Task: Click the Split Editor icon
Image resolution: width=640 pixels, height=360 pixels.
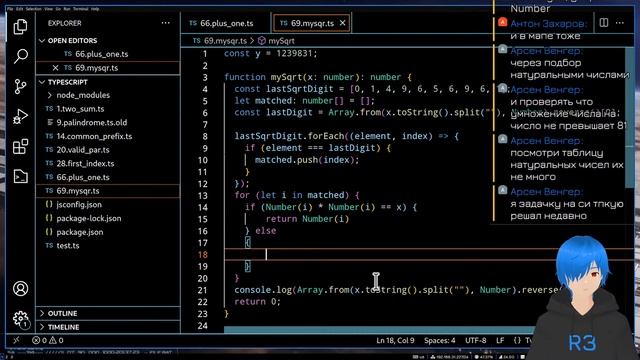Action: (x=604, y=23)
